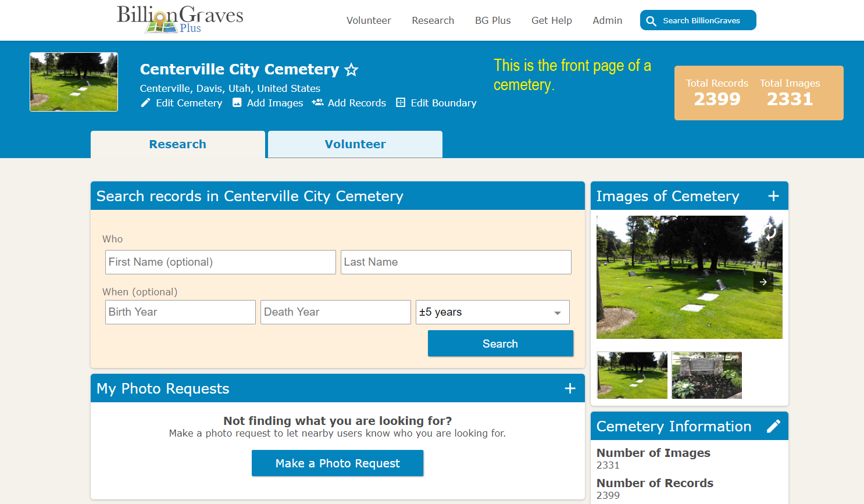Open the Admin menu

pyautogui.click(x=608, y=20)
